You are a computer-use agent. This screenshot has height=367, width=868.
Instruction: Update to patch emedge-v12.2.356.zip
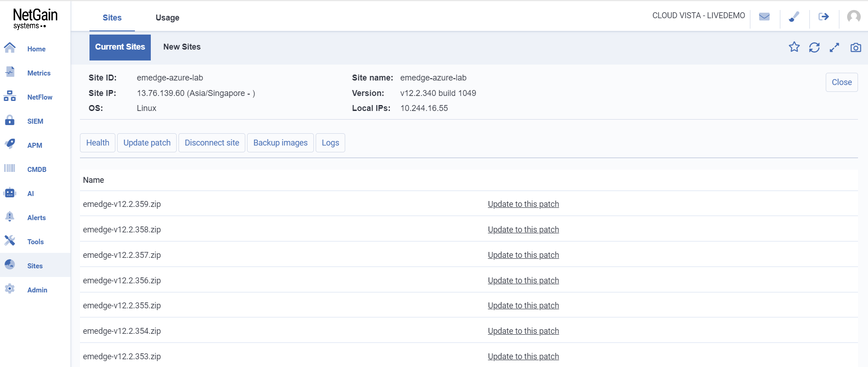tap(523, 281)
